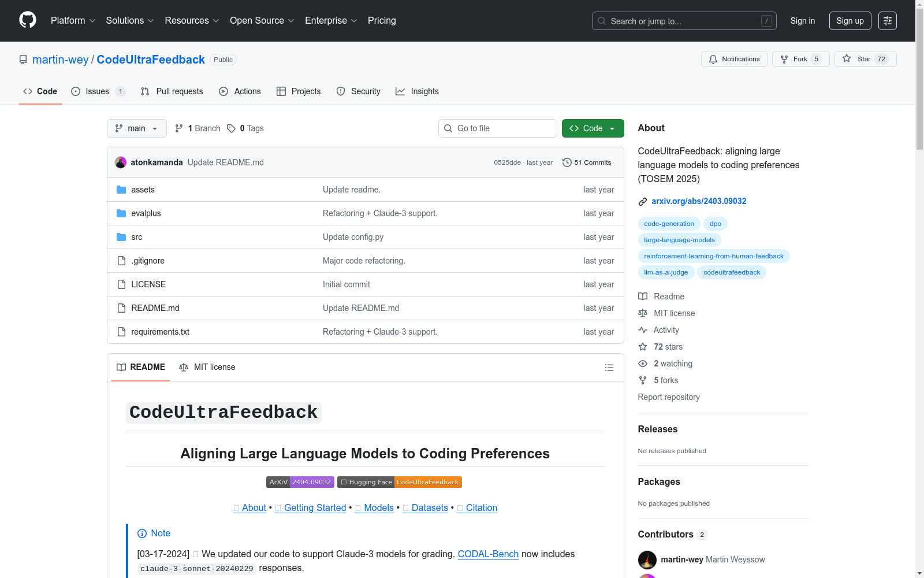Viewport: 924px width, 578px height.
Task: Open the 51 Commits history link
Action: [587, 162]
